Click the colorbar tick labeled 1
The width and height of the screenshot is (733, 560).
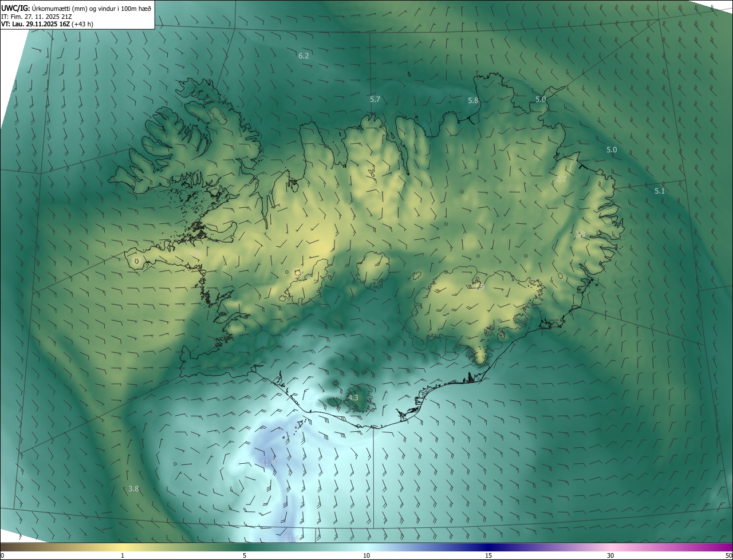pos(123,555)
